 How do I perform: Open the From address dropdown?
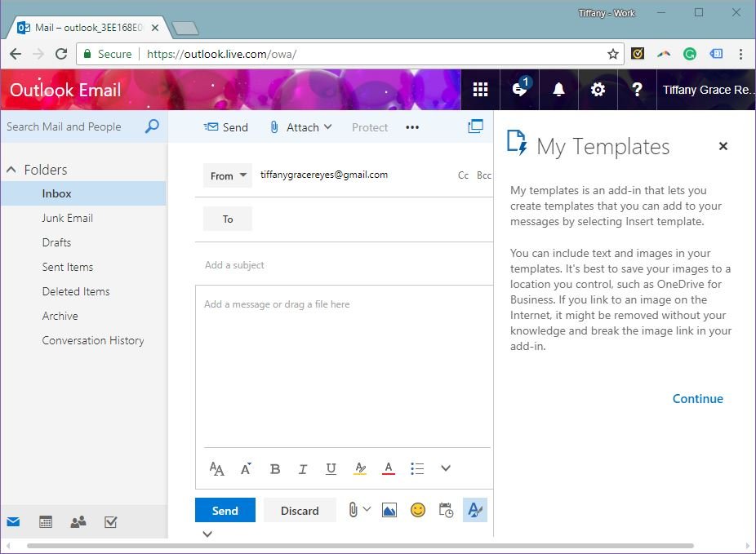click(227, 175)
